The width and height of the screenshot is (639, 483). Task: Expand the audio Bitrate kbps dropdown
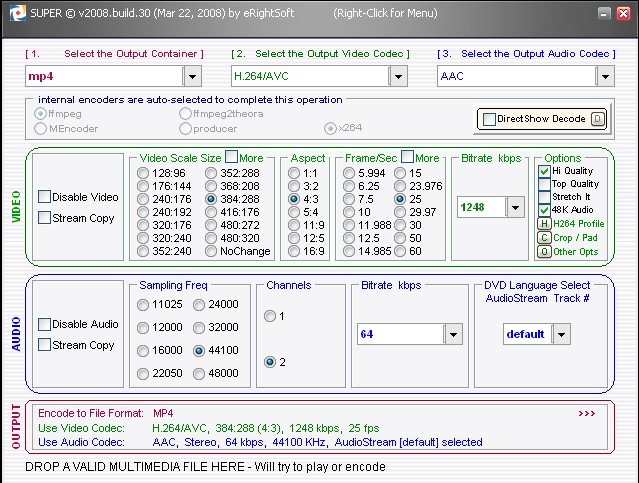coord(453,335)
